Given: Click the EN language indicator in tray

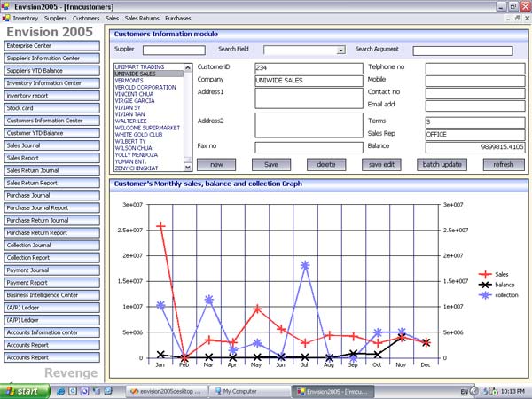Looking at the screenshot, I should [464, 391].
